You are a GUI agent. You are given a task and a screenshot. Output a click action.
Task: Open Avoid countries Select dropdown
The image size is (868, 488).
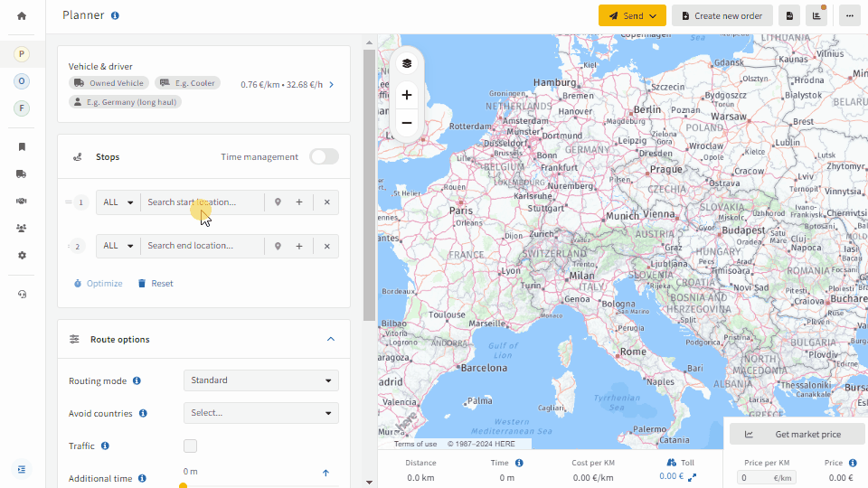[261, 413]
